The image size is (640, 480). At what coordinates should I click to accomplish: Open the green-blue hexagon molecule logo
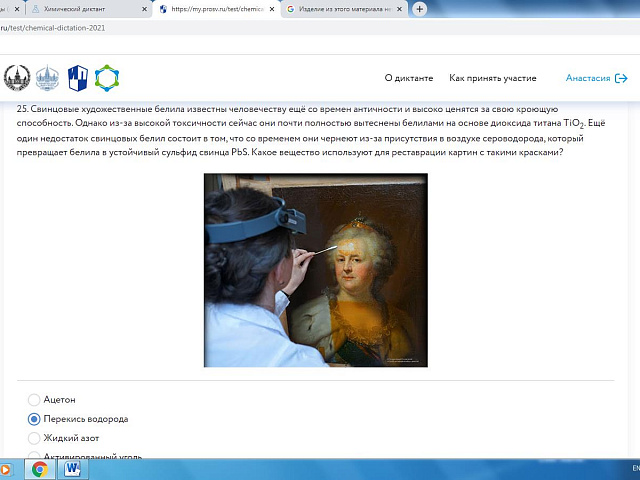[x=107, y=78]
